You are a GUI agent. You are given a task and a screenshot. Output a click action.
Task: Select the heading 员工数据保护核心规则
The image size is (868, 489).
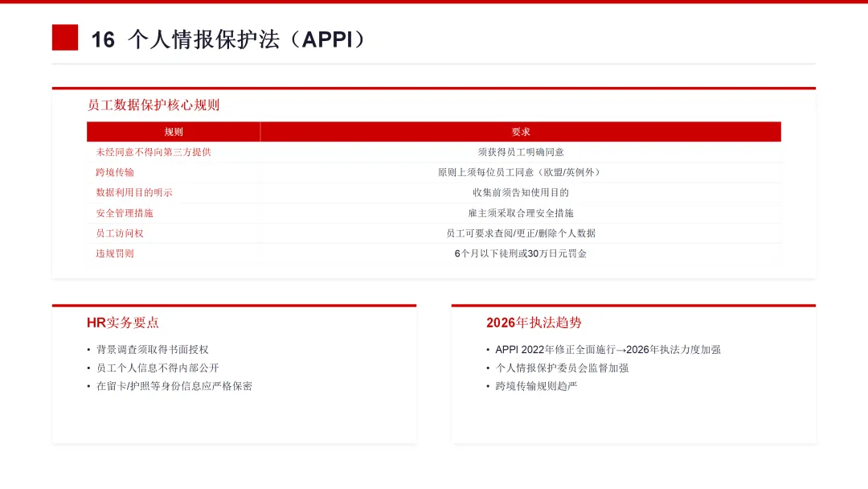coord(154,105)
